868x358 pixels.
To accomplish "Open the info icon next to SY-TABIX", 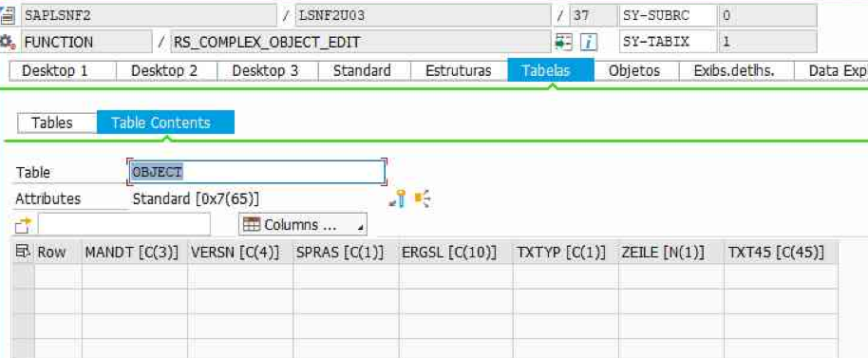I will tap(589, 42).
